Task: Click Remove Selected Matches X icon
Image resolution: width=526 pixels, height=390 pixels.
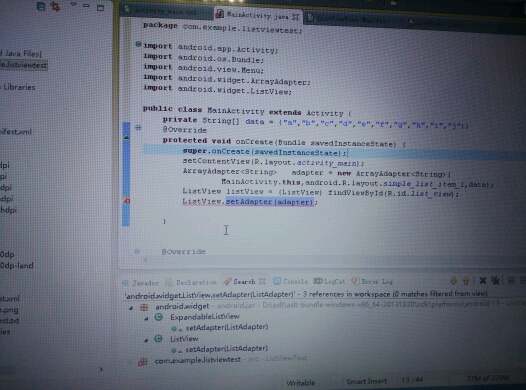Action: coord(483,281)
